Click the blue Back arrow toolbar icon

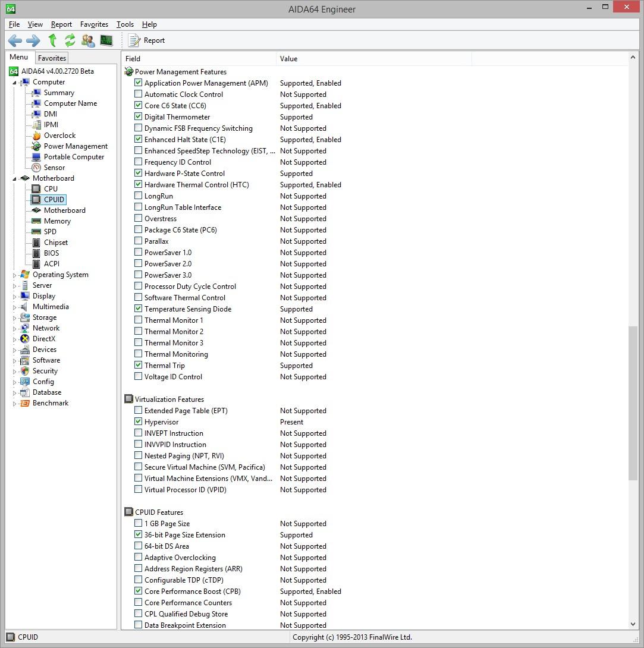(15, 40)
